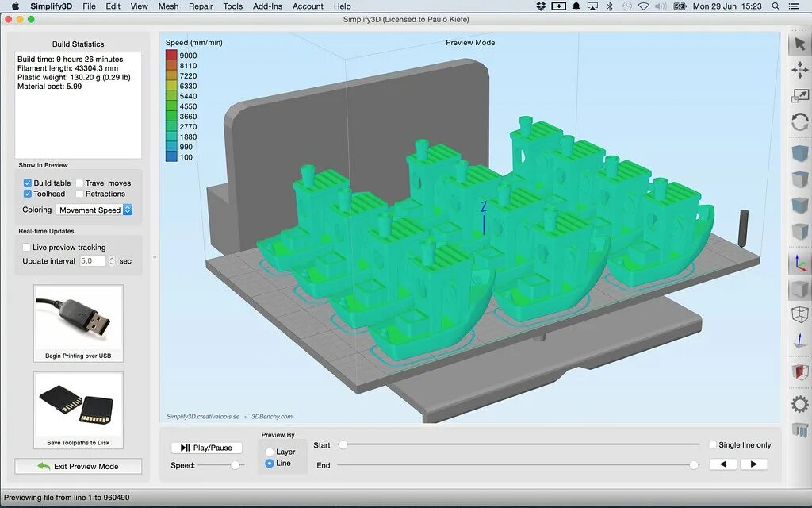Click the Bluetooth status icon
The image size is (812, 508).
point(610,6)
